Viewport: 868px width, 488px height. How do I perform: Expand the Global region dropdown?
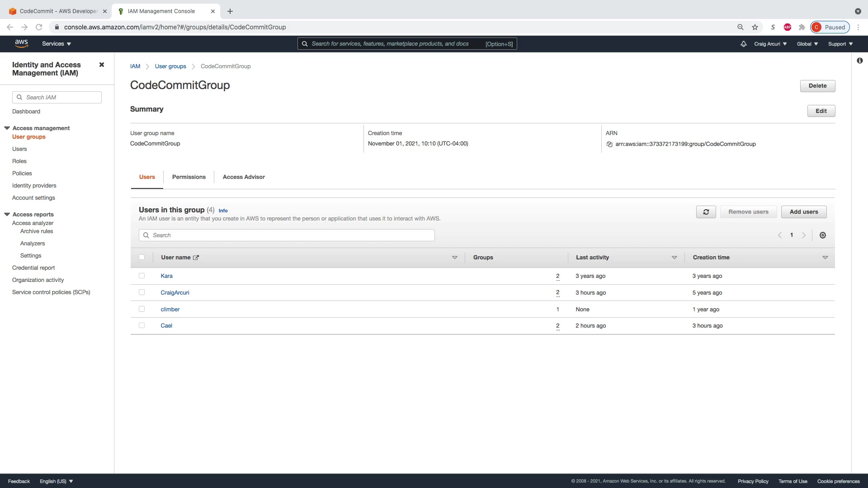click(x=807, y=44)
